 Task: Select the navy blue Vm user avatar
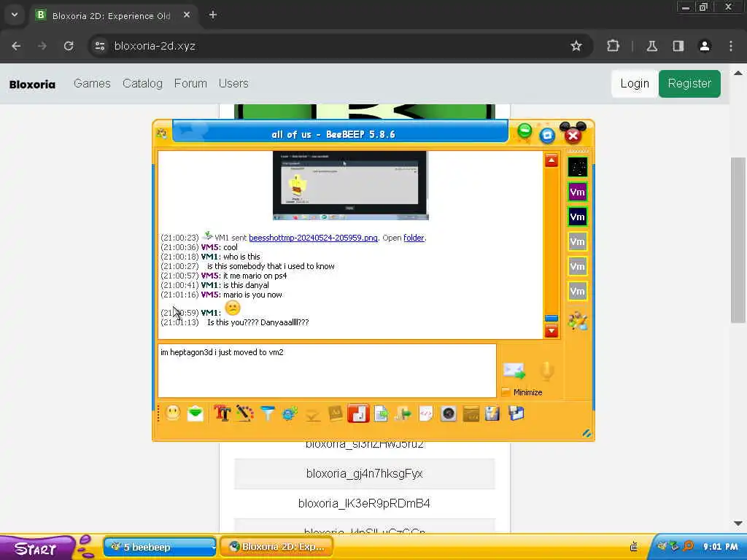click(578, 217)
